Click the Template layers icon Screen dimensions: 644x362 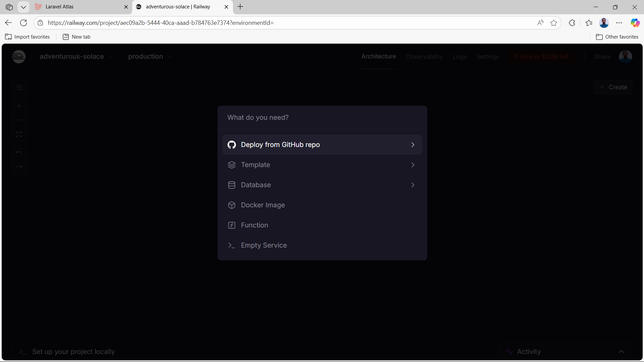pyautogui.click(x=232, y=165)
